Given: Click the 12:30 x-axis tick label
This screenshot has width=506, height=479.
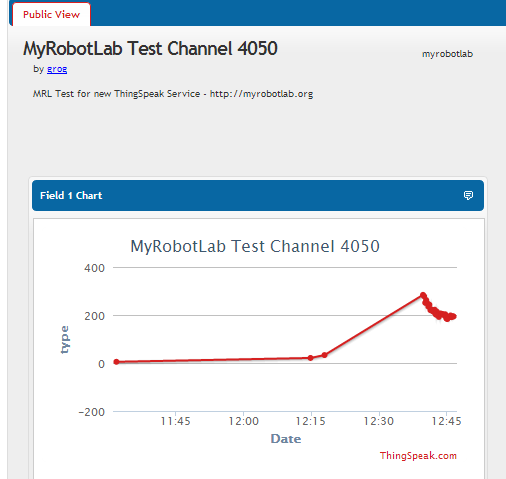Looking at the screenshot, I should click(x=379, y=421).
